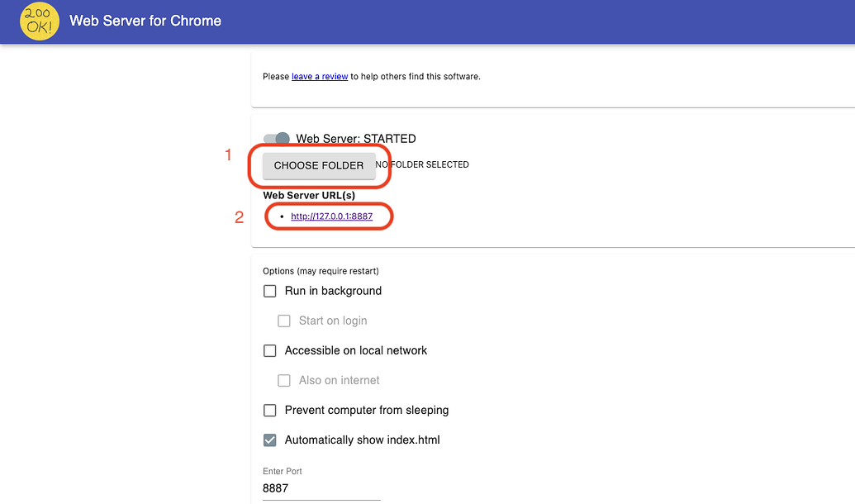Screen dimensions: 855x504
Task: Click the NO FOLDER SELECTED status text
Action: point(422,165)
